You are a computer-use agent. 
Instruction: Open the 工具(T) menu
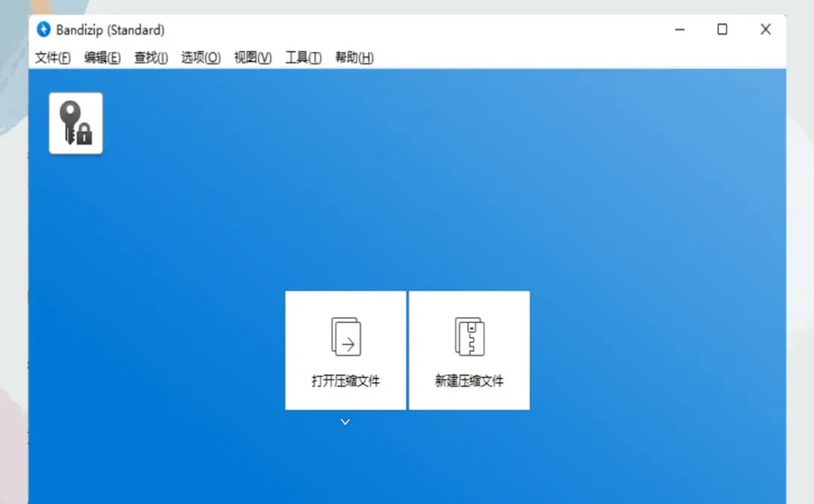coord(302,57)
